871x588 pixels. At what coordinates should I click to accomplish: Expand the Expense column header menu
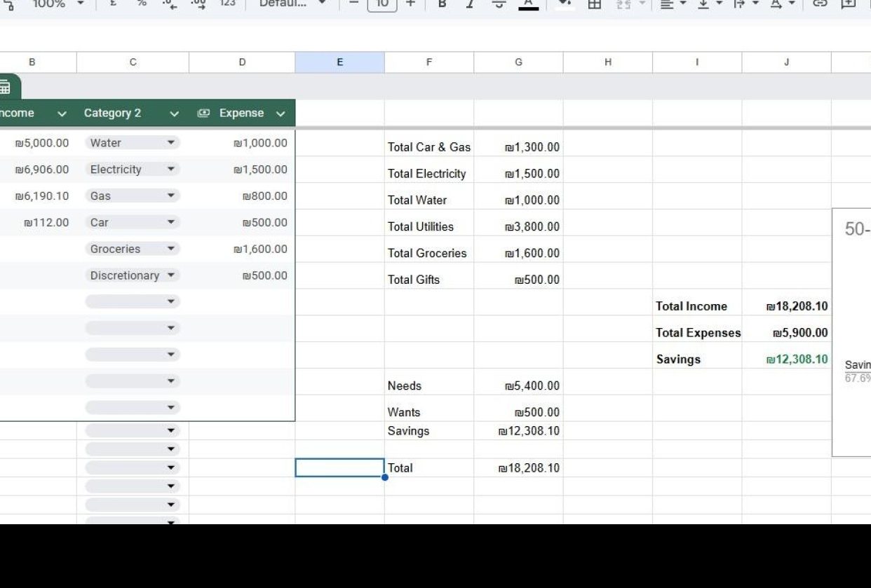[x=281, y=114]
